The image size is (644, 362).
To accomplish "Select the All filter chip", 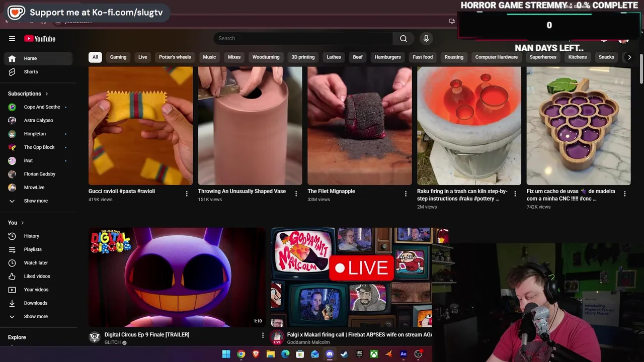I will pyautogui.click(x=95, y=57).
